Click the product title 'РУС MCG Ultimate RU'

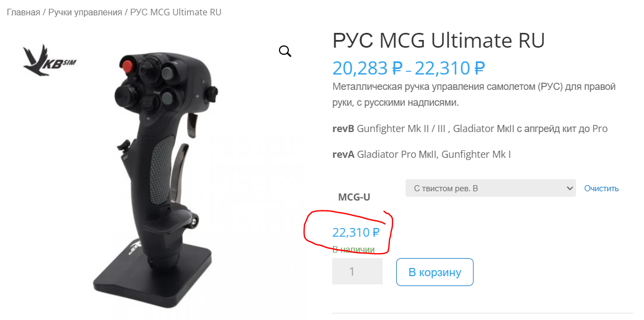(438, 41)
